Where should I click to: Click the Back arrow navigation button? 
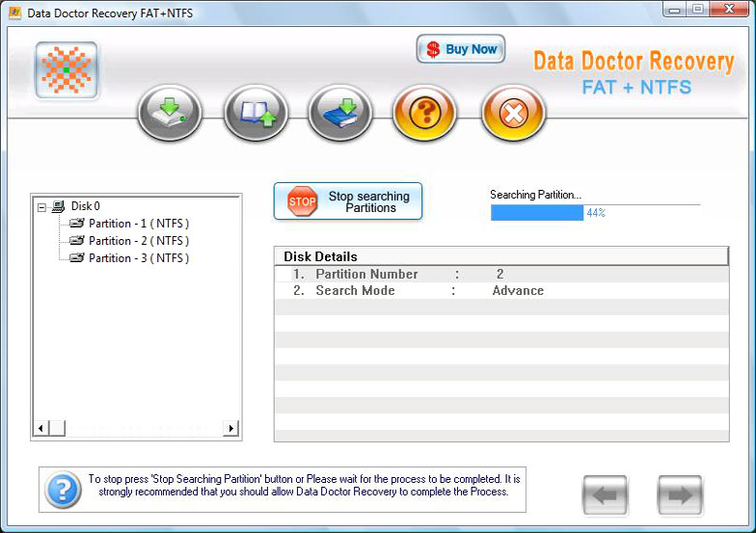(606, 495)
